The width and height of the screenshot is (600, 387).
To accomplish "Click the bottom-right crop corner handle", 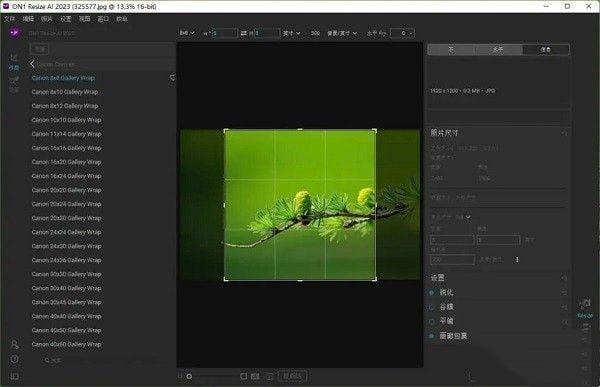I will point(375,279).
